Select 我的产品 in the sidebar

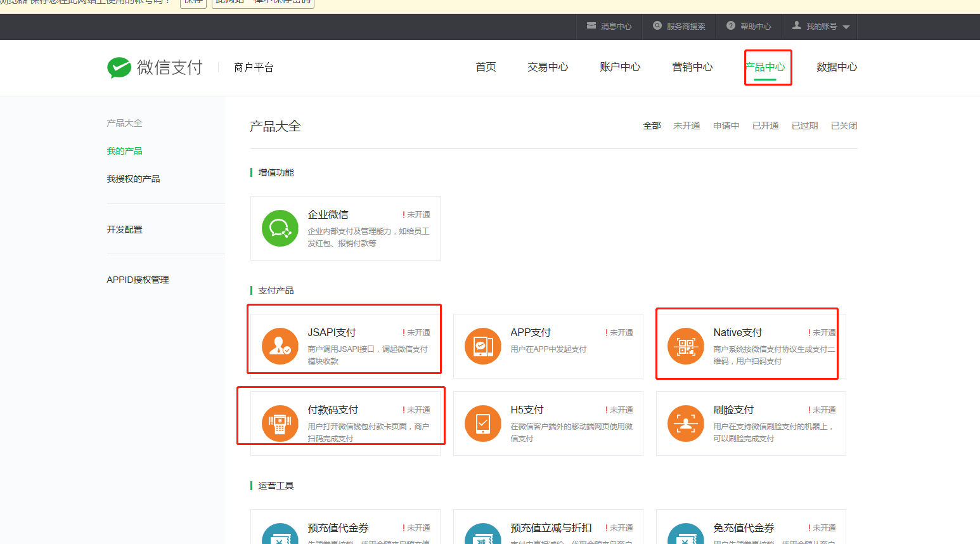click(125, 151)
